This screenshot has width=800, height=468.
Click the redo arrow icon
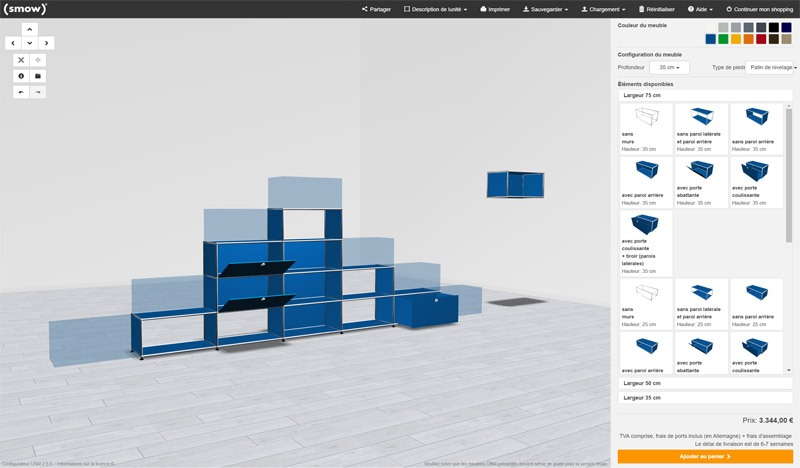(x=38, y=92)
